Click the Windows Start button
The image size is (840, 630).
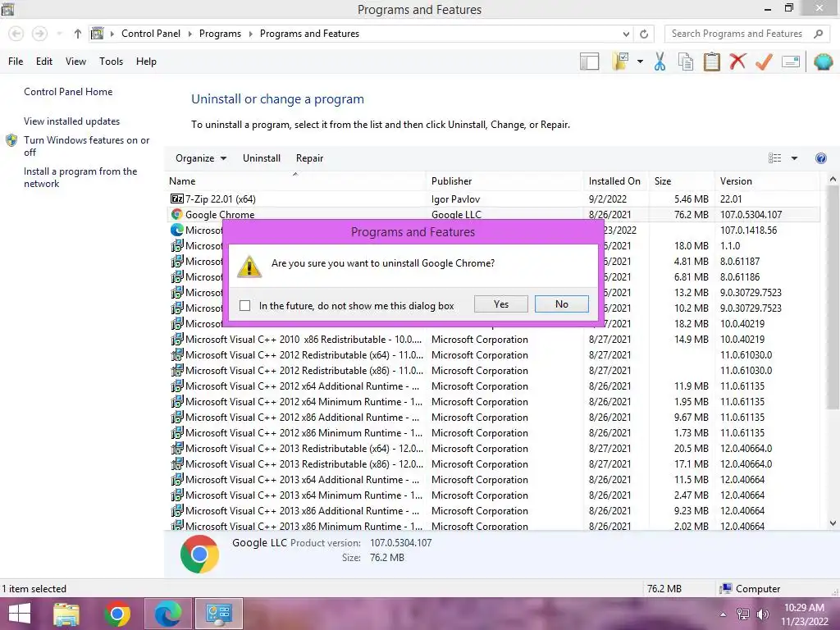click(20, 614)
